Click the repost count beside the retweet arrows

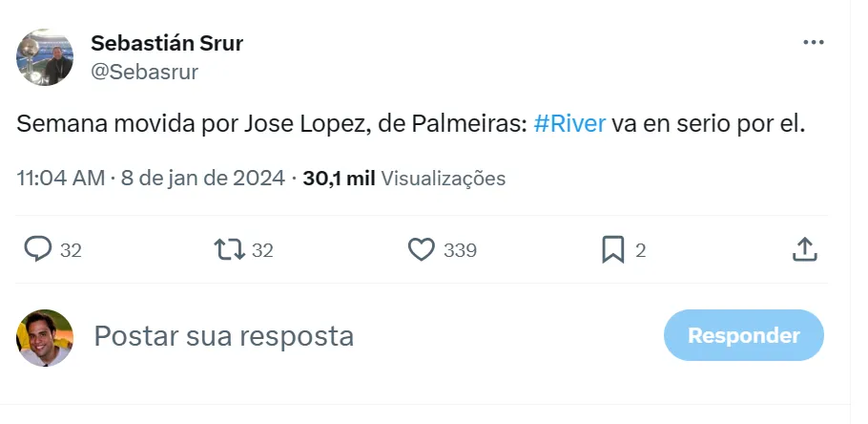(262, 250)
